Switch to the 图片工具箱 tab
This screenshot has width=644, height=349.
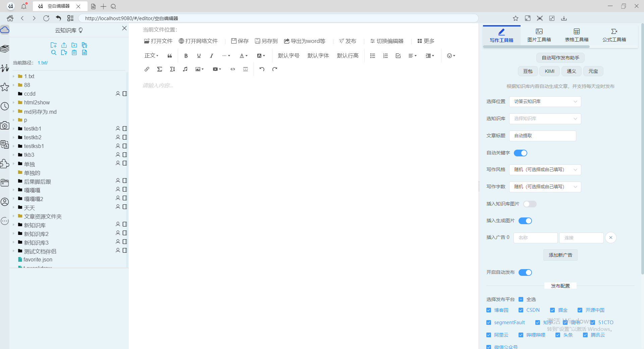(539, 35)
